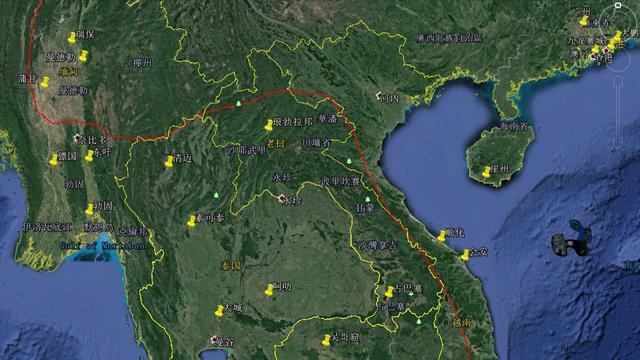The width and height of the screenshot is (640, 360).
Task: Click the 越南 country label
Action: point(462,322)
